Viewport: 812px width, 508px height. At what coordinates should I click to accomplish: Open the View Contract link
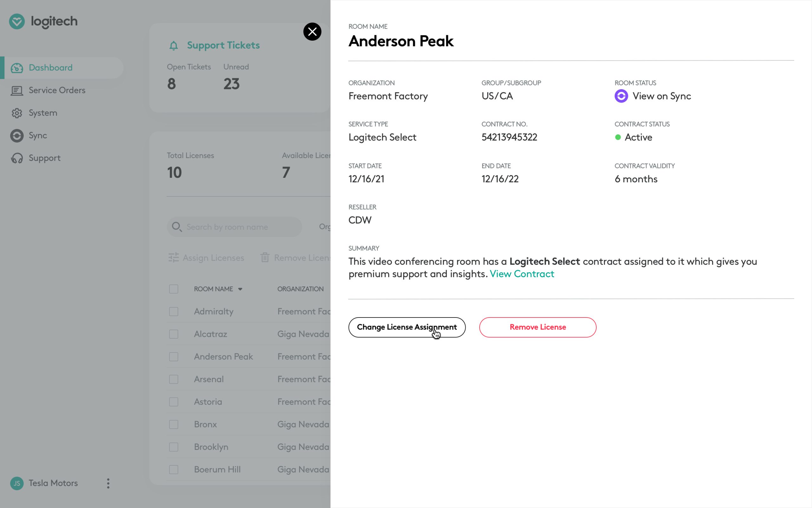[x=522, y=274]
